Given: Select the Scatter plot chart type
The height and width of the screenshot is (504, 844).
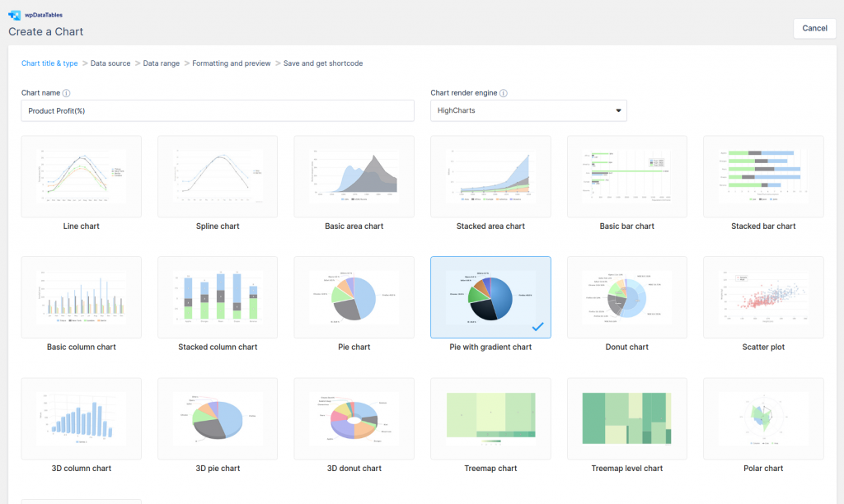Looking at the screenshot, I should point(762,296).
